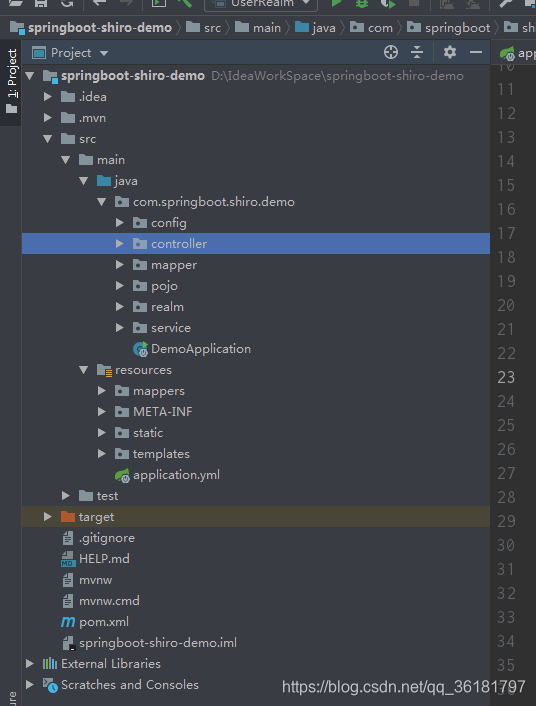The height and width of the screenshot is (706, 536).
Task: Expand the static folder arrow
Action: [102, 433]
